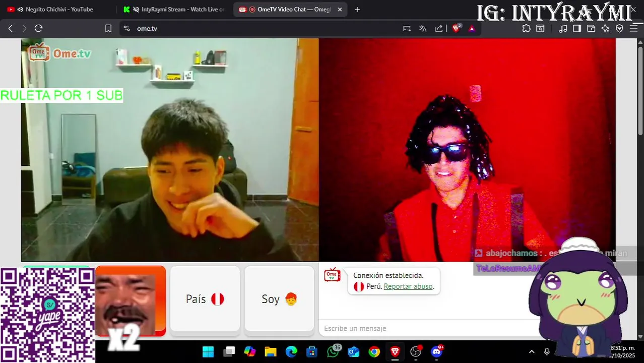The width and height of the screenshot is (644, 363).
Task: Open site settings icon beside ome.tv address
Action: pos(126,28)
